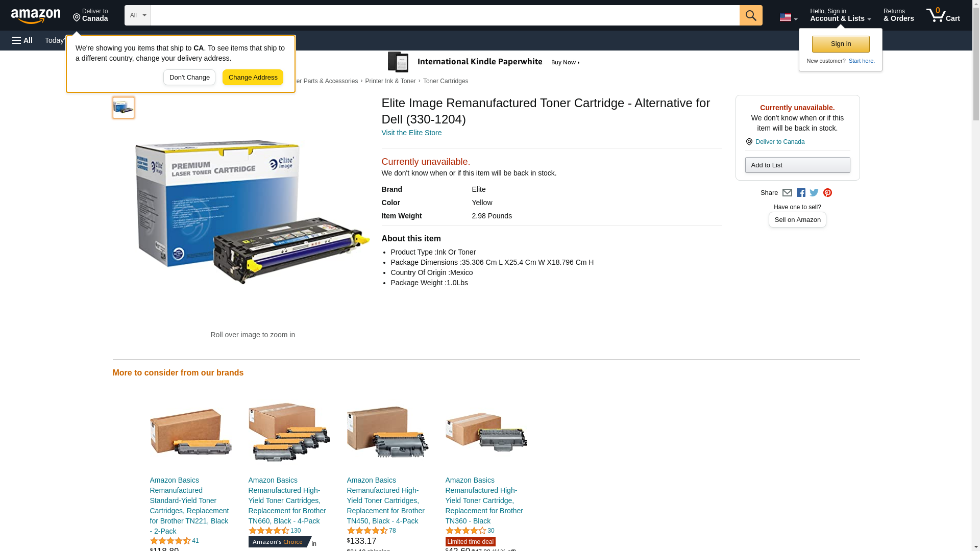Share product on Facebook icon
Image resolution: width=980 pixels, height=551 pixels.
click(801, 193)
